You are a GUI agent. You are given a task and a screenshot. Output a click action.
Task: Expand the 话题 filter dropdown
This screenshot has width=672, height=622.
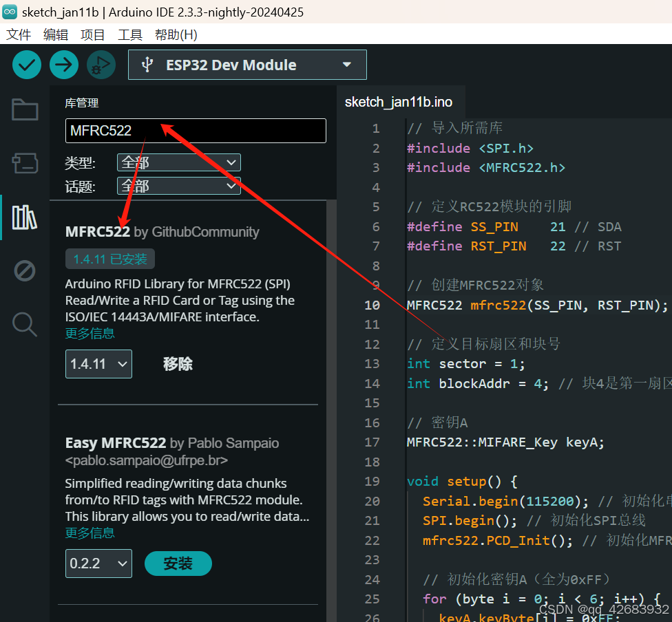[179, 186]
